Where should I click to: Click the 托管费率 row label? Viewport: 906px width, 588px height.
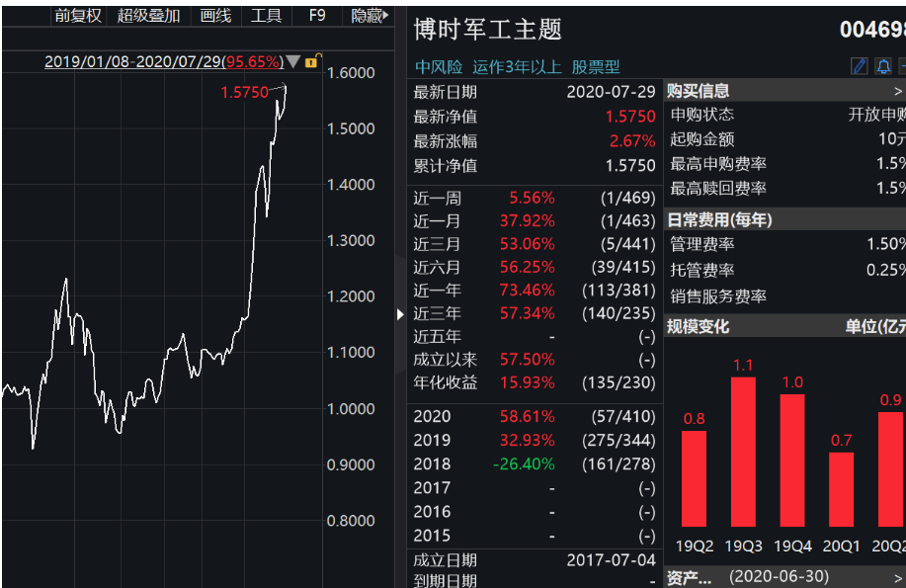702,270
